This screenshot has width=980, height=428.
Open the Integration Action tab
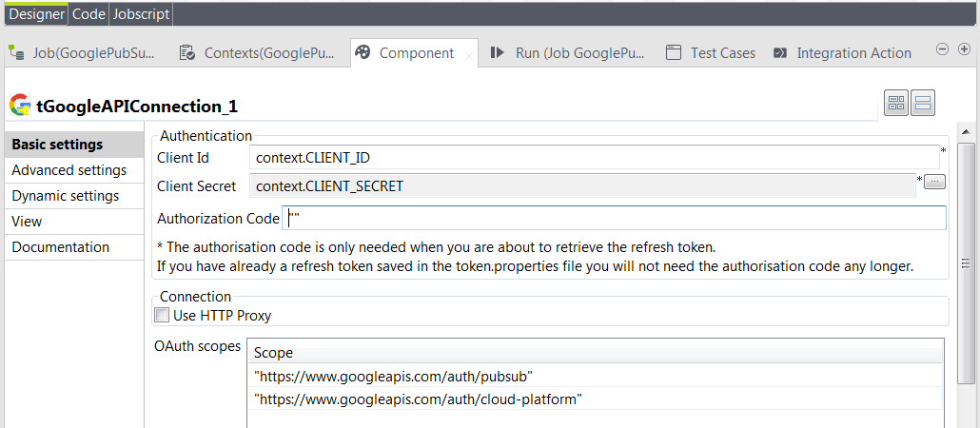(x=842, y=53)
